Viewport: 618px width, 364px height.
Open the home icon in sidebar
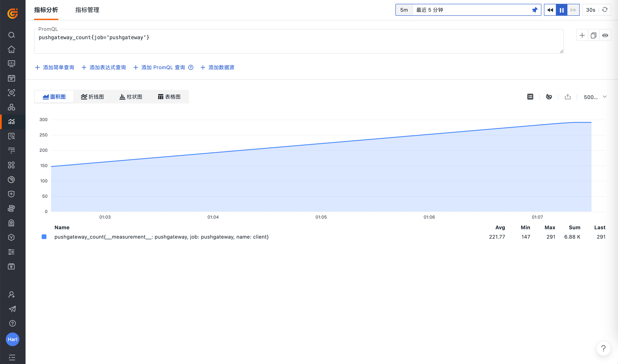point(11,49)
